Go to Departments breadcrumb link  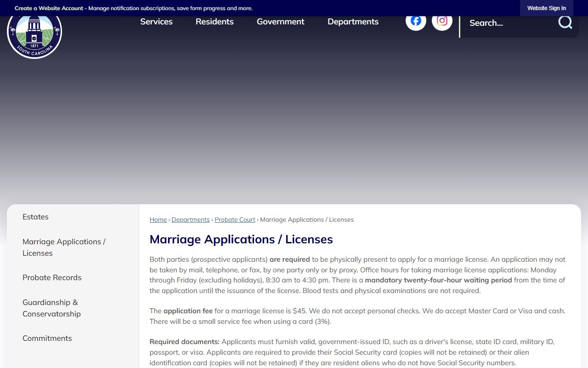[x=191, y=220]
